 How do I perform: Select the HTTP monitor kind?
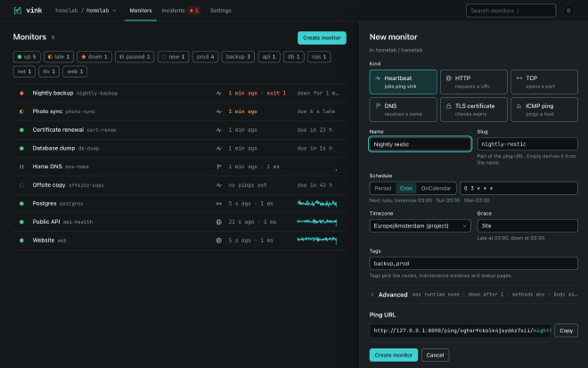474,82
